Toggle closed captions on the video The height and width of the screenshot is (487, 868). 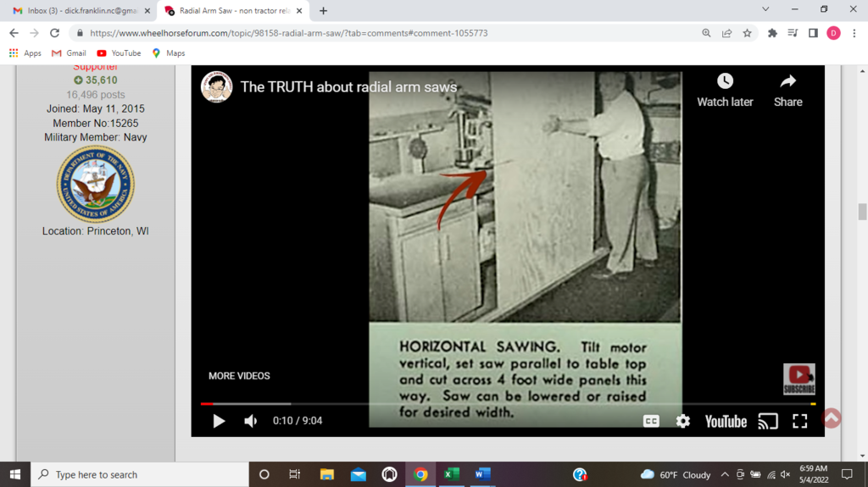(x=651, y=421)
